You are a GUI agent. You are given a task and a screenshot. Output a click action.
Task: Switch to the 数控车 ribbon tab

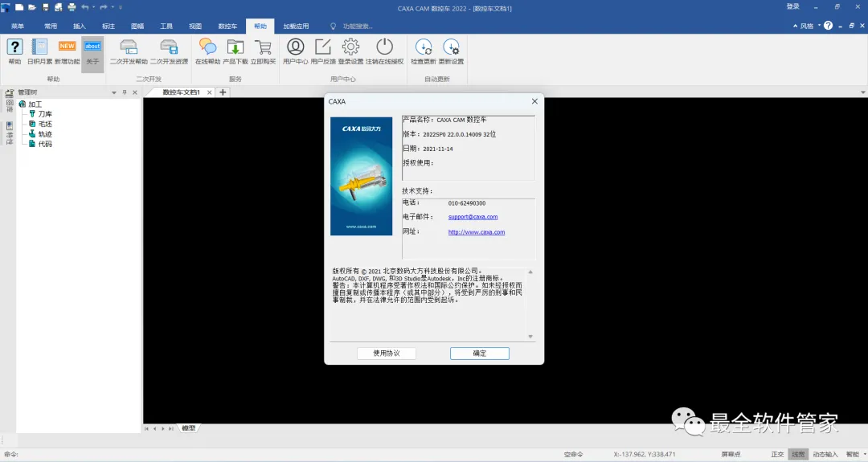227,26
